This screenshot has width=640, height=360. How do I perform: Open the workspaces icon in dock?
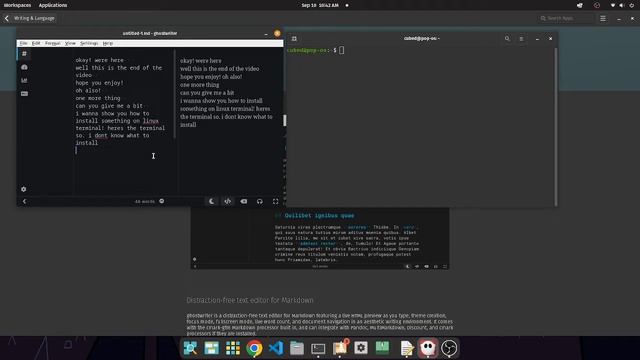pos(211,348)
